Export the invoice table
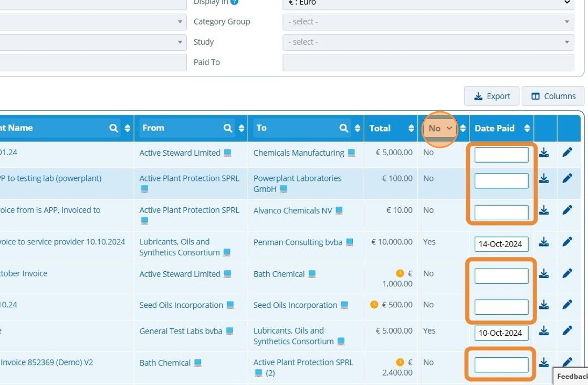Screen dimensions: 588x385 (x=491, y=97)
